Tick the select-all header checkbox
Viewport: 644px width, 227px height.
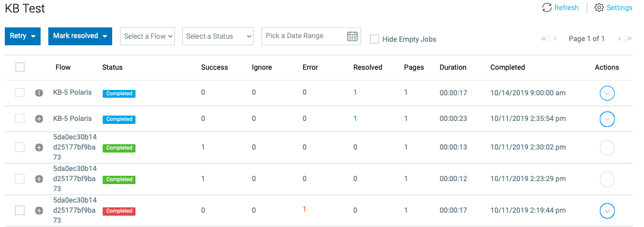[20, 67]
